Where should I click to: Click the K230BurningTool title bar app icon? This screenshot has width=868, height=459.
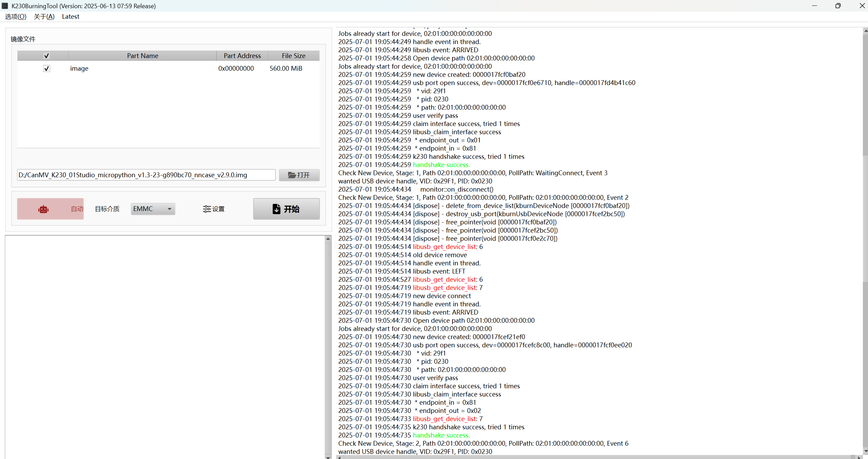click(5, 6)
